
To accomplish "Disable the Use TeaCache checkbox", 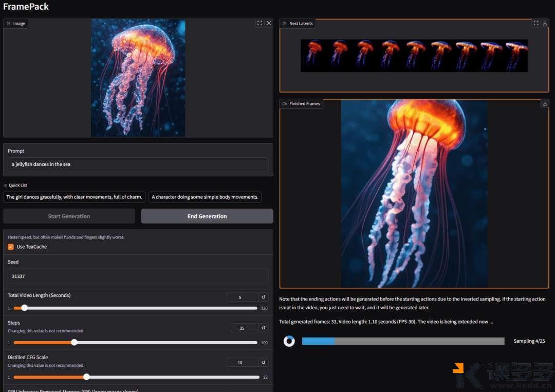I will 11,247.
